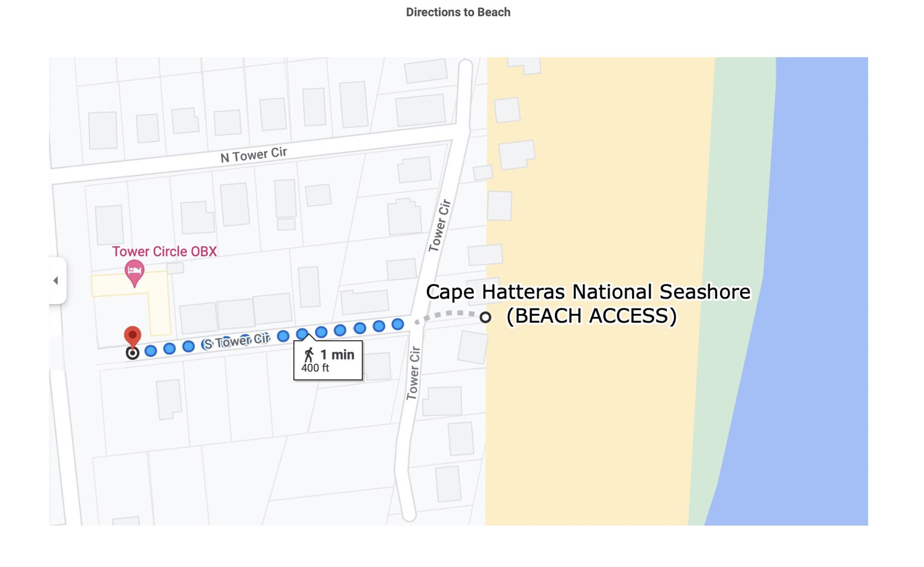Click the beach access endpoint circle

point(485,317)
